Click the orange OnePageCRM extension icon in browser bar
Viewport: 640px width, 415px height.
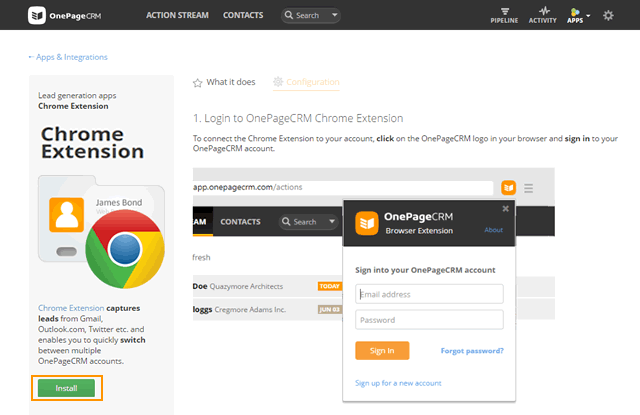(x=508, y=188)
